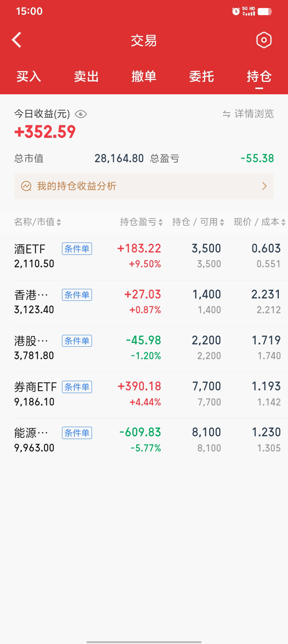
Task: Open the hexagon settings icon
Action: [x=264, y=40]
